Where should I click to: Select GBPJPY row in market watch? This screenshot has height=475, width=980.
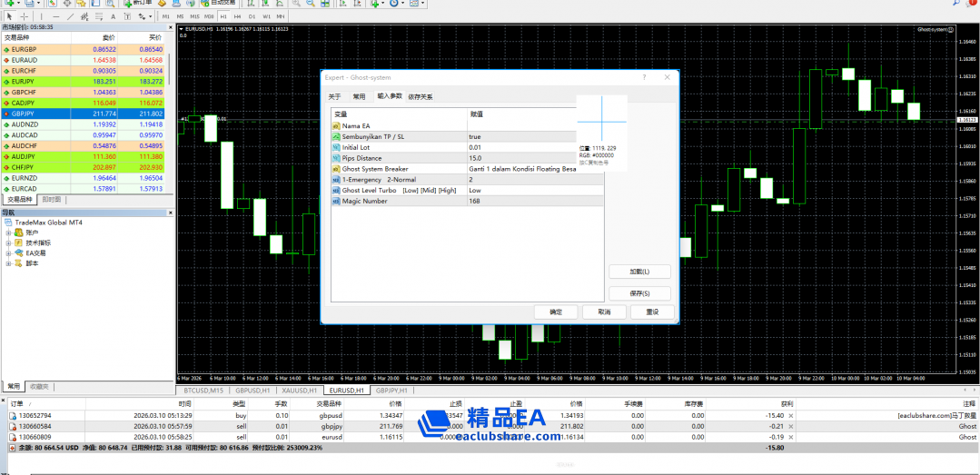84,114
